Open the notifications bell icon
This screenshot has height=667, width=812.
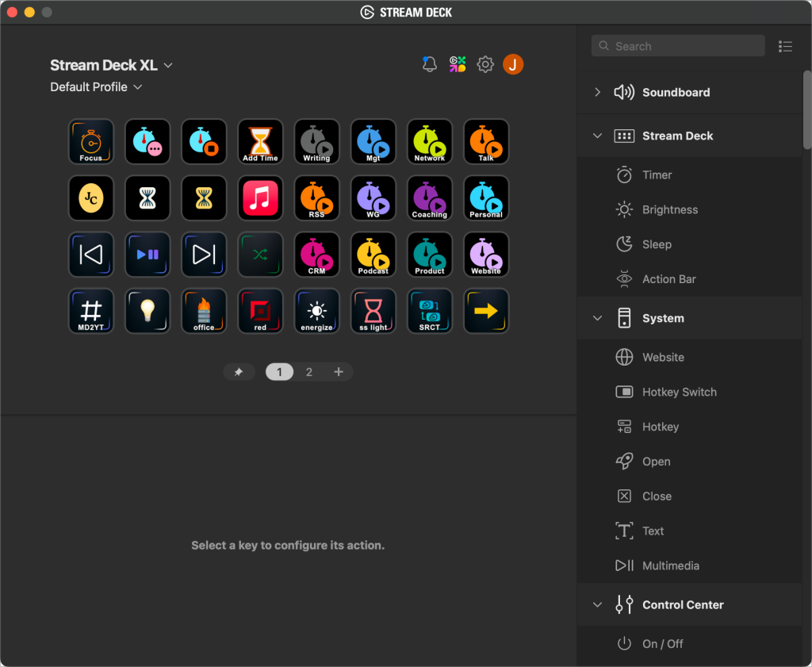pos(430,65)
